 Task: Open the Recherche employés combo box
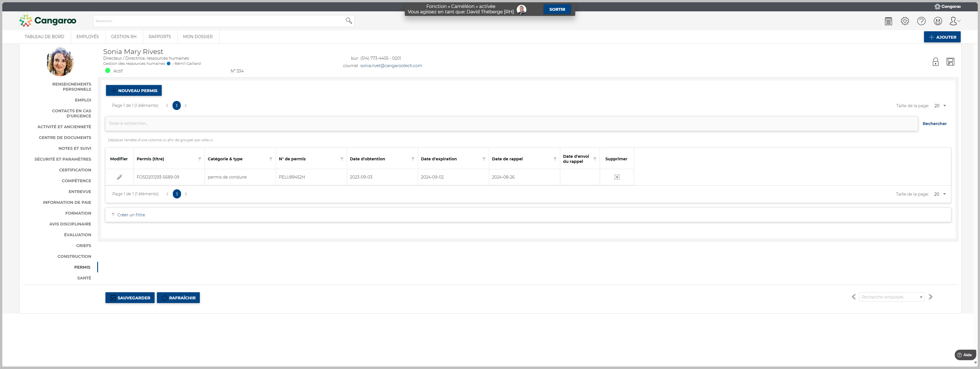point(891,297)
